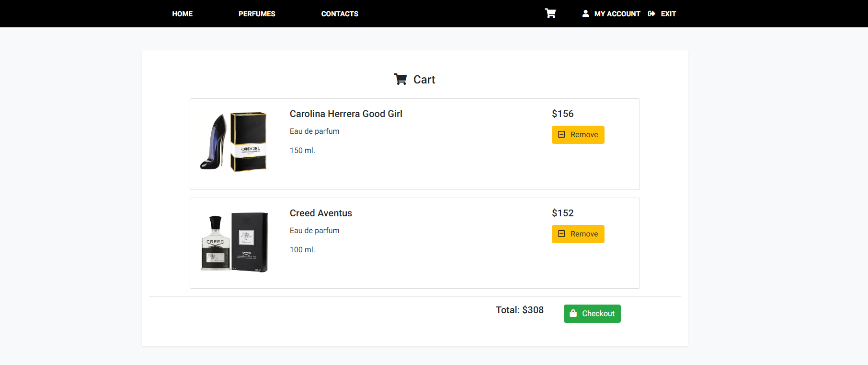Image resolution: width=868 pixels, height=365 pixels.
Task: Click EXIT to log out
Action: click(669, 13)
